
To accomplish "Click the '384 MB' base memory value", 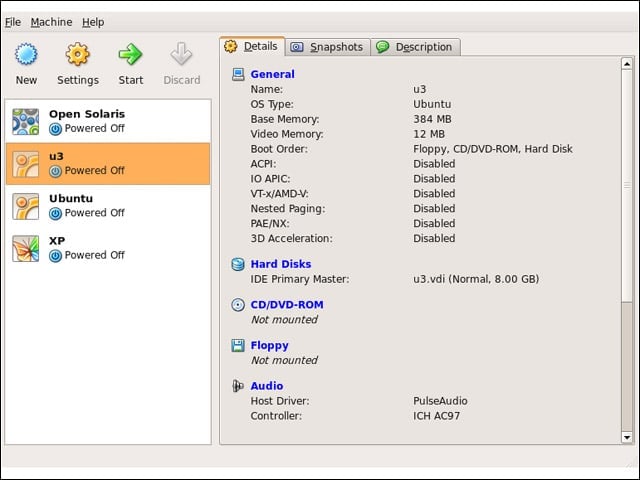I will tap(432, 119).
